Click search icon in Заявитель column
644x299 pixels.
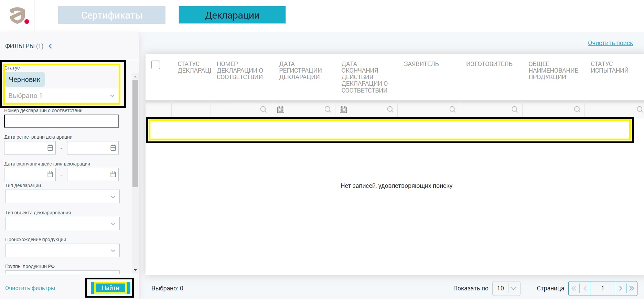pyautogui.click(x=452, y=109)
